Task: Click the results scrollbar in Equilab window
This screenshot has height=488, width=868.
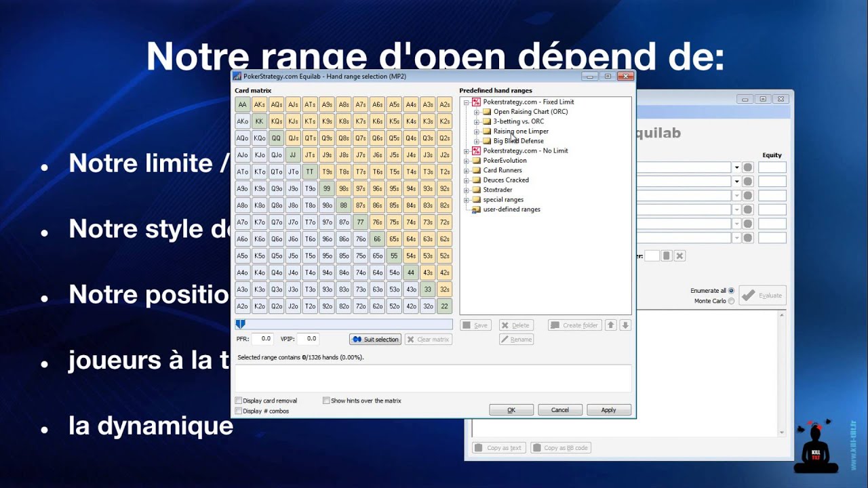Action: click(782, 373)
